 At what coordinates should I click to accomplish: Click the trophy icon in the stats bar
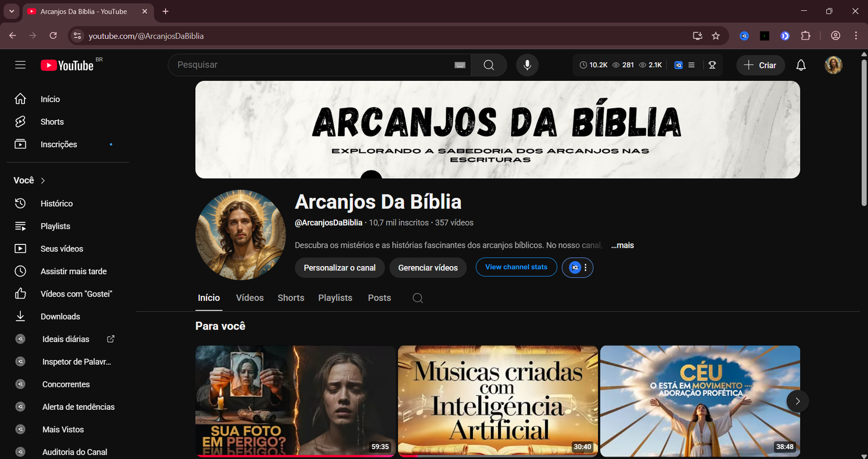click(712, 65)
